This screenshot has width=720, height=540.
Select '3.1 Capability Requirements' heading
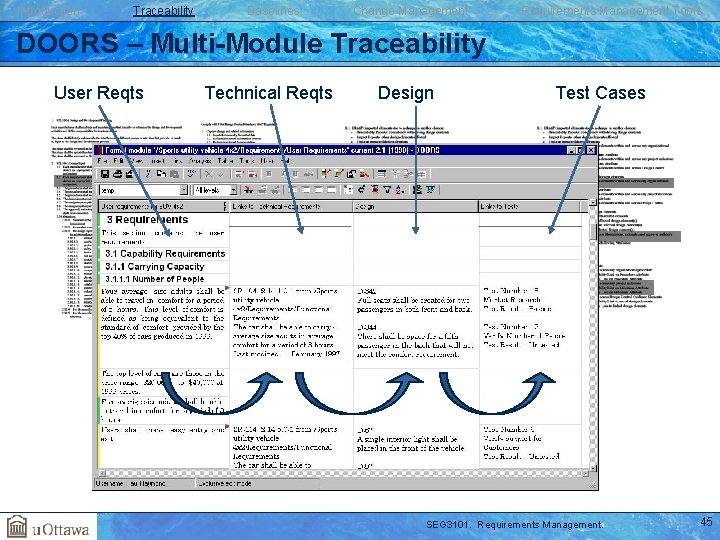[x=165, y=253]
